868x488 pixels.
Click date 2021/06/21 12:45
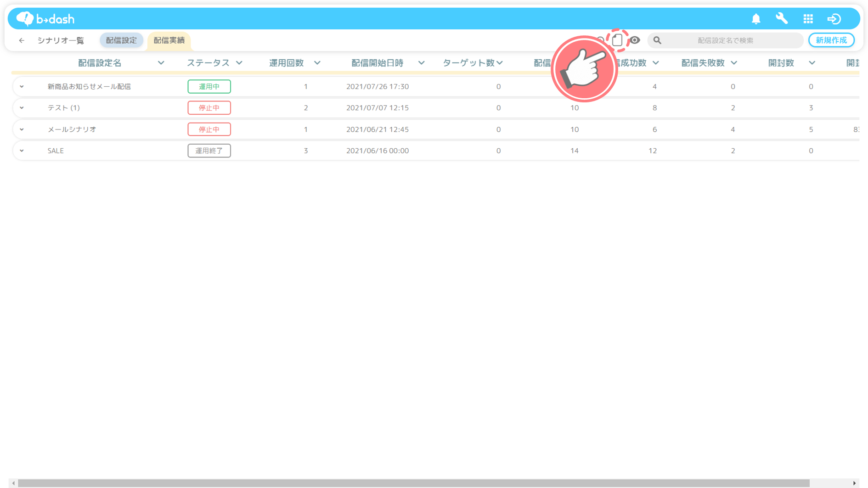[x=378, y=129]
